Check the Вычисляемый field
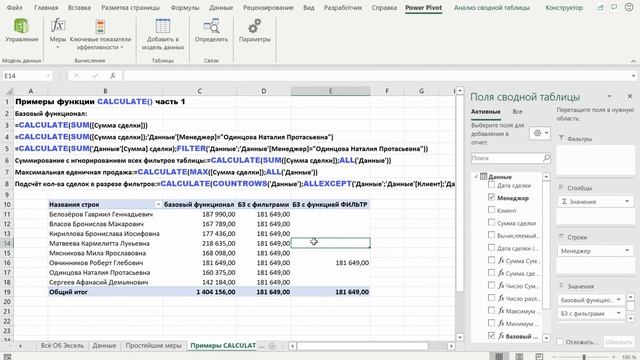Viewport: 640px width, 360px height. [x=491, y=235]
